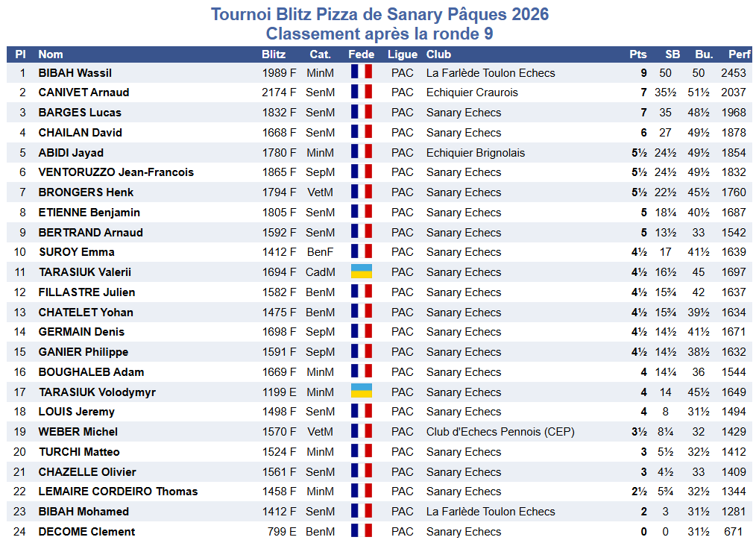Click Club d'Echecs Pennois (CEP)
The height and width of the screenshot is (543, 756).
(x=500, y=432)
